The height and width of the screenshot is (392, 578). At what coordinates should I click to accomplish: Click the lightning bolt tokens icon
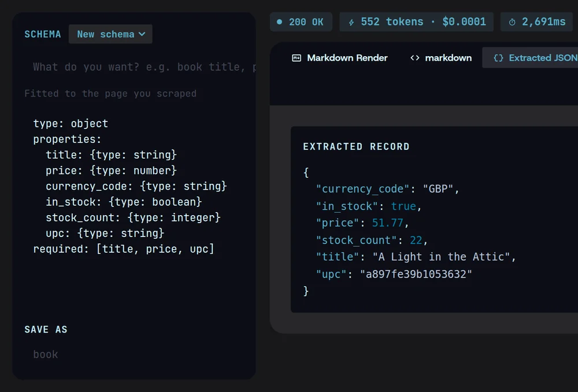point(351,23)
